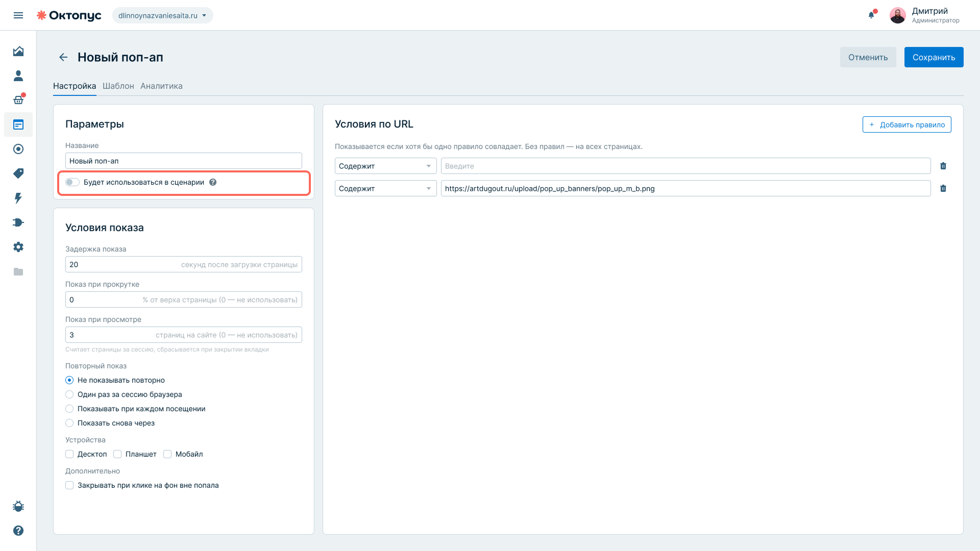Click the help icon beside scenario toggle
This screenshot has width=980, height=551.
point(213,182)
